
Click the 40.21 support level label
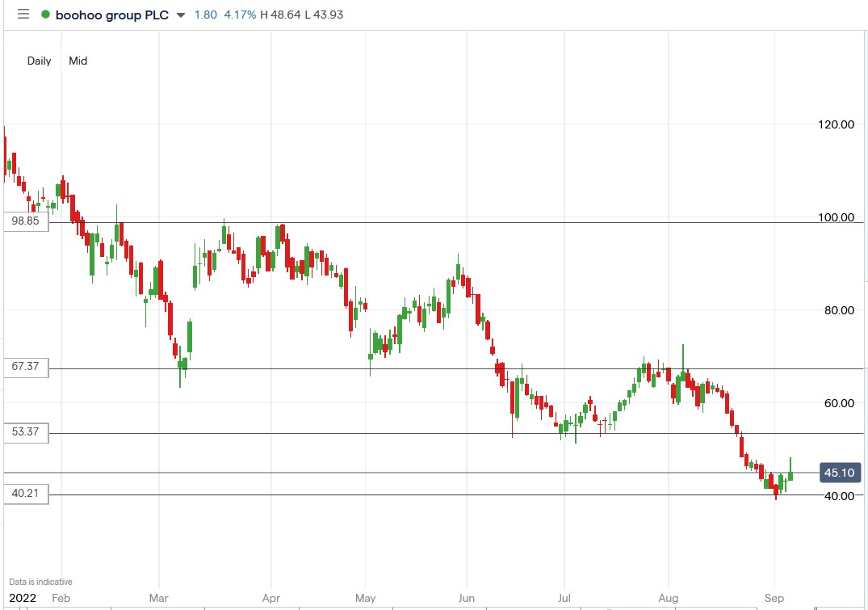(24, 494)
